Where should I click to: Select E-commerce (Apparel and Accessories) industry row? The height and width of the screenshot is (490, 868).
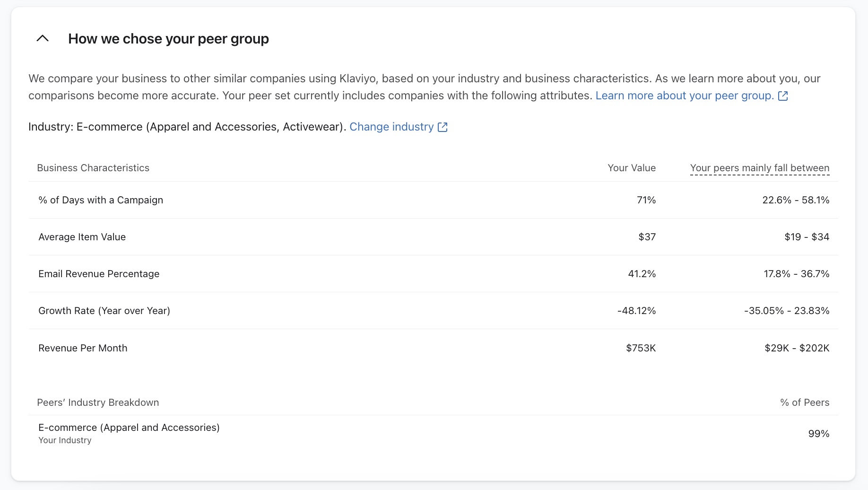129,428
